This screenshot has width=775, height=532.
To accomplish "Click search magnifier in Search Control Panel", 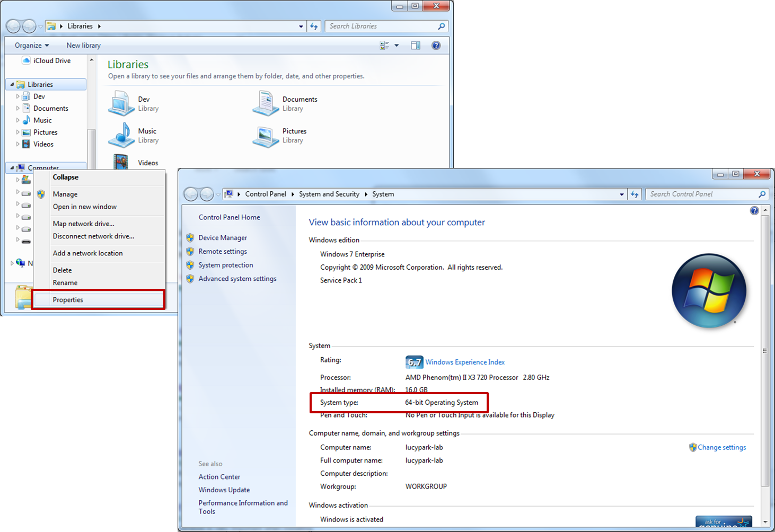I will [x=762, y=194].
